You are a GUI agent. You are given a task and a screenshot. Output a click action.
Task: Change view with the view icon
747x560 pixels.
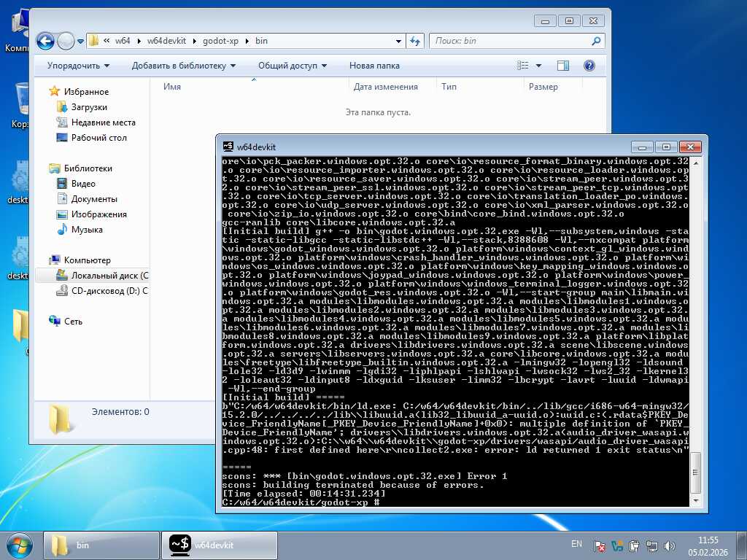point(523,65)
